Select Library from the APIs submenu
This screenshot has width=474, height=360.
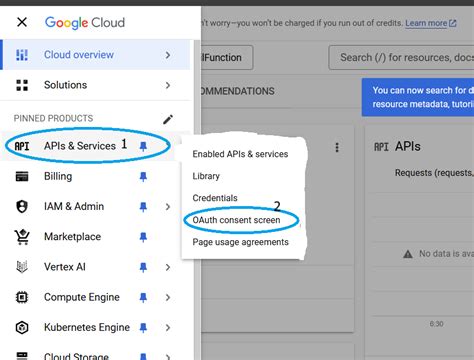[206, 176]
